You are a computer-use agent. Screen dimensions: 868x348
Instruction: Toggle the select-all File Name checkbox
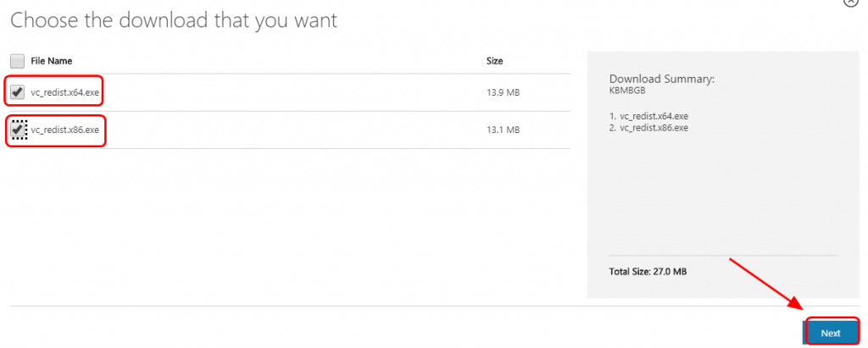[x=17, y=61]
